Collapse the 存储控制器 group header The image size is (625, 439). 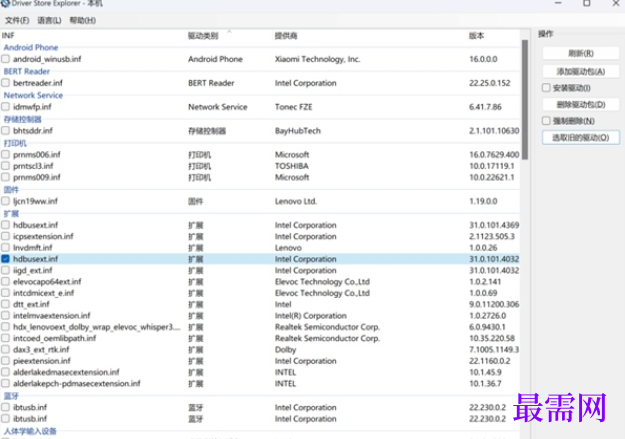coord(23,119)
